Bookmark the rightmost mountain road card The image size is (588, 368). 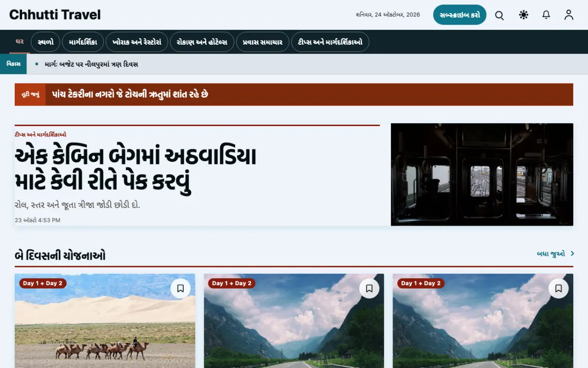pyautogui.click(x=559, y=289)
